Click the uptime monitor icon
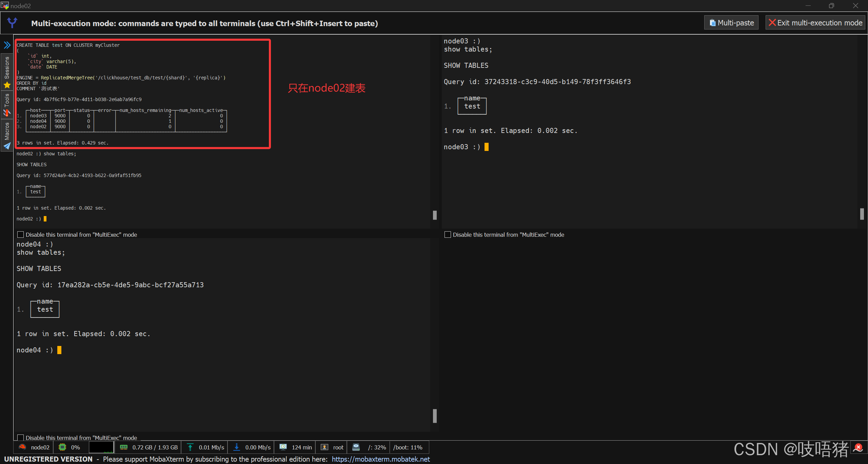 [x=283, y=447]
